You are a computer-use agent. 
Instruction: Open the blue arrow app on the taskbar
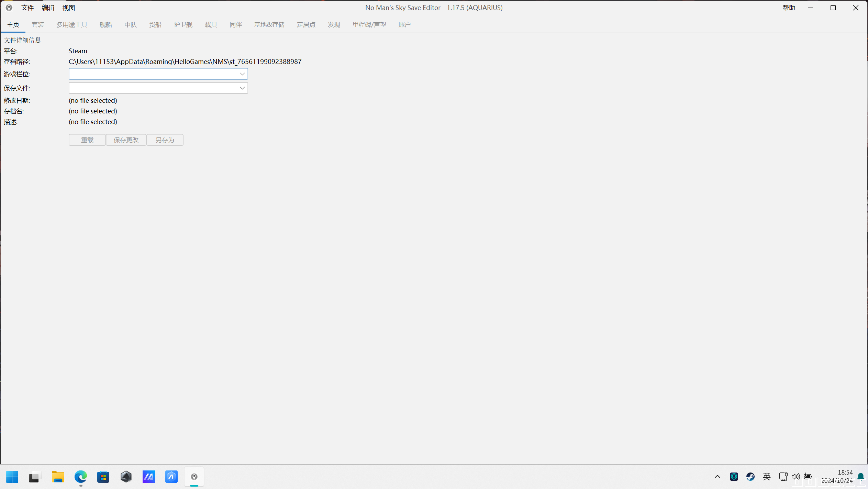pos(171,477)
